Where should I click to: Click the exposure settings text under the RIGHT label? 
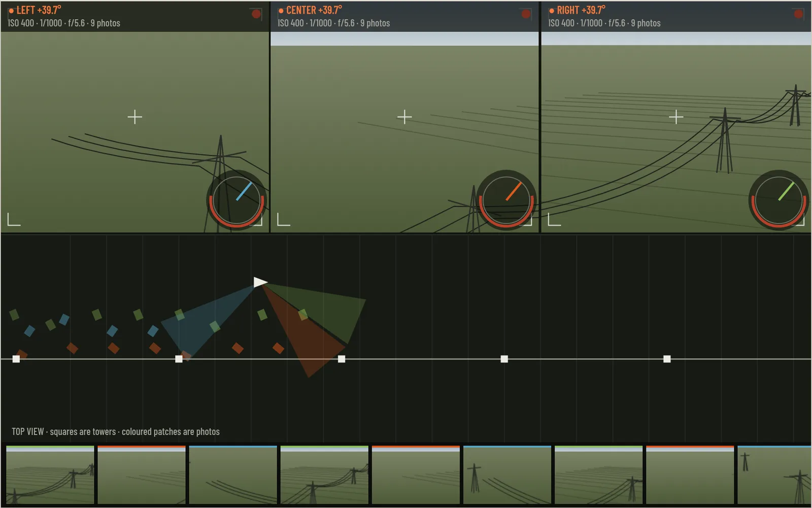click(604, 23)
